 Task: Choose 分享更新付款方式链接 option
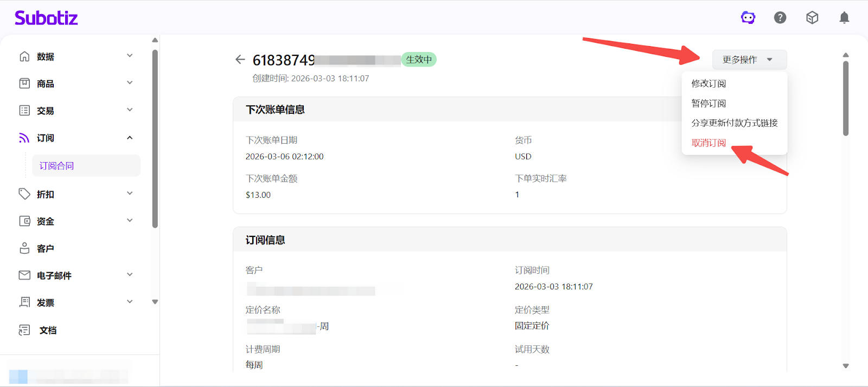[x=734, y=123]
